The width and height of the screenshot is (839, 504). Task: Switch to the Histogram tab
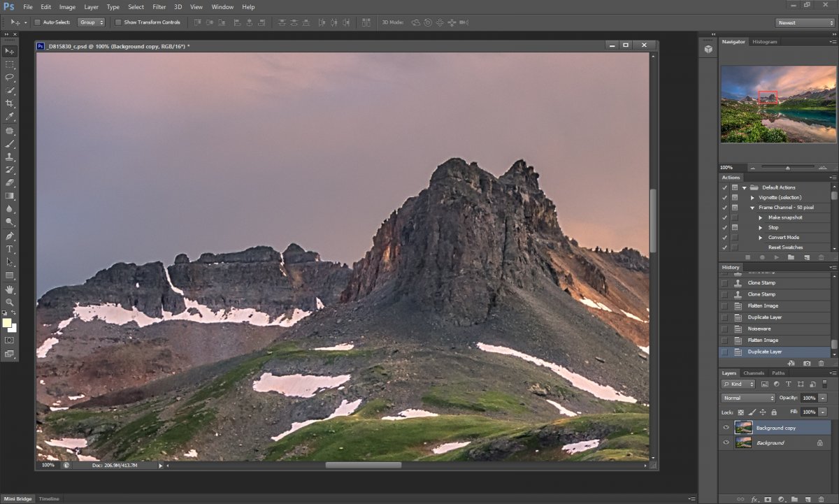(x=764, y=42)
